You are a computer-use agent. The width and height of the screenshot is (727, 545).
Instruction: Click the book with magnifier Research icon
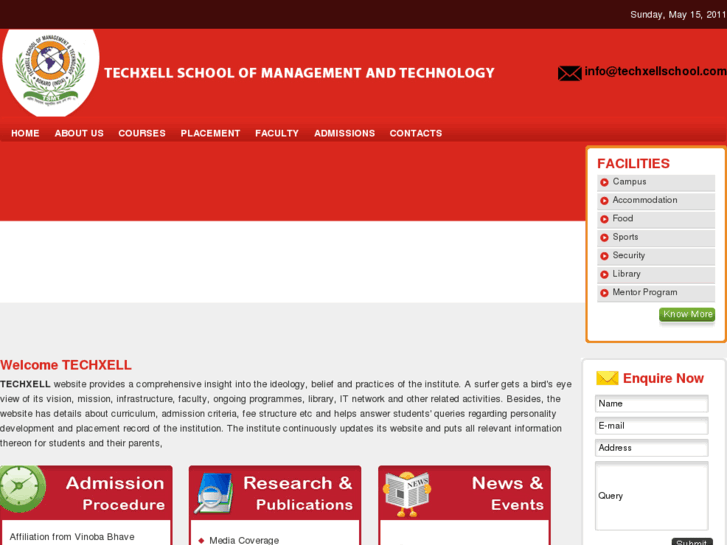(x=214, y=493)
